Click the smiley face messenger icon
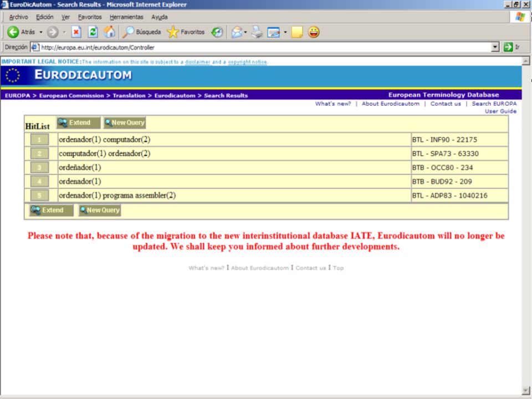This screenshot has height=399, width=532. tap(314, 32)
